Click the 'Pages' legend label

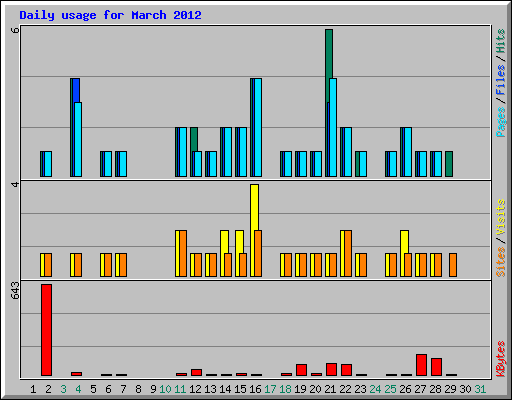click(x=500, y=122)
